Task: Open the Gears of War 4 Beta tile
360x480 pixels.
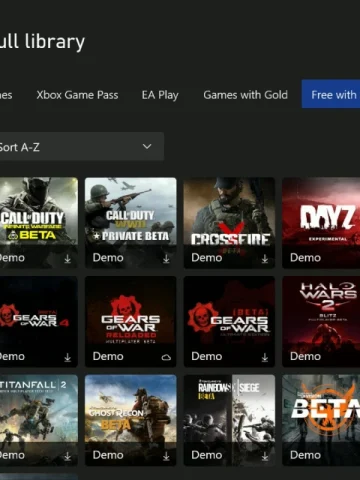Action: 39,321
